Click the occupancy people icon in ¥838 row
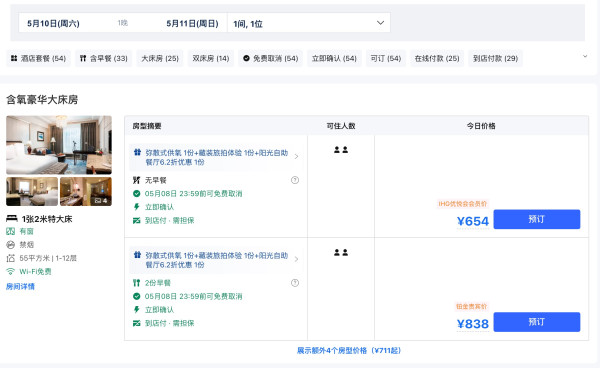Viewport: 600px width, 368px height. pos(341,252)
